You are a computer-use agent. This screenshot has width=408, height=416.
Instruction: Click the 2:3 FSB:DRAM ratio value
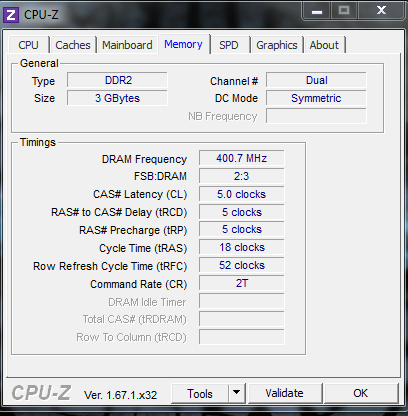tap(242, 176)
